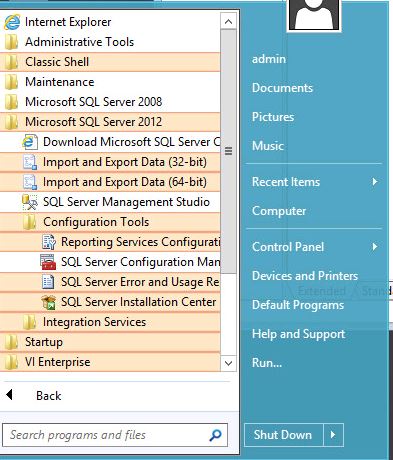Open the Run... dialog
The width and height of the screenshot is (393, 460).
tap(267, 363)
